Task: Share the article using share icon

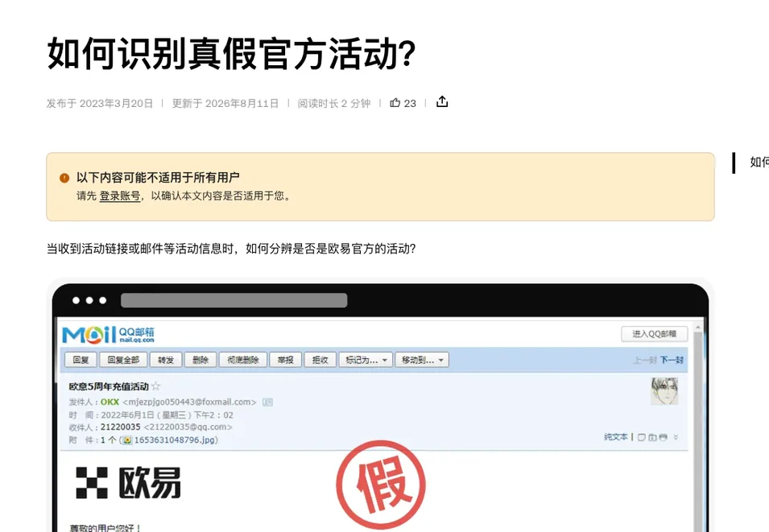Action: click(x=442, y=101)
